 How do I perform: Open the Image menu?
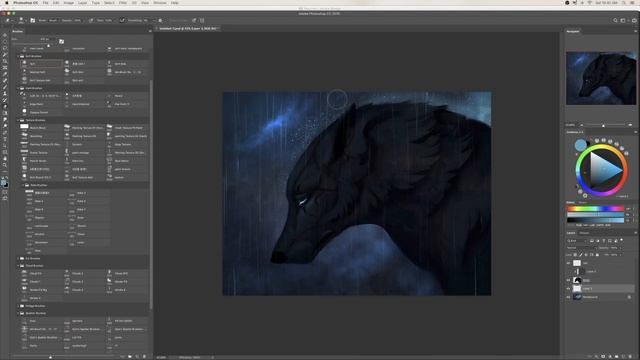pyautogui.click(x=69, y=3)
